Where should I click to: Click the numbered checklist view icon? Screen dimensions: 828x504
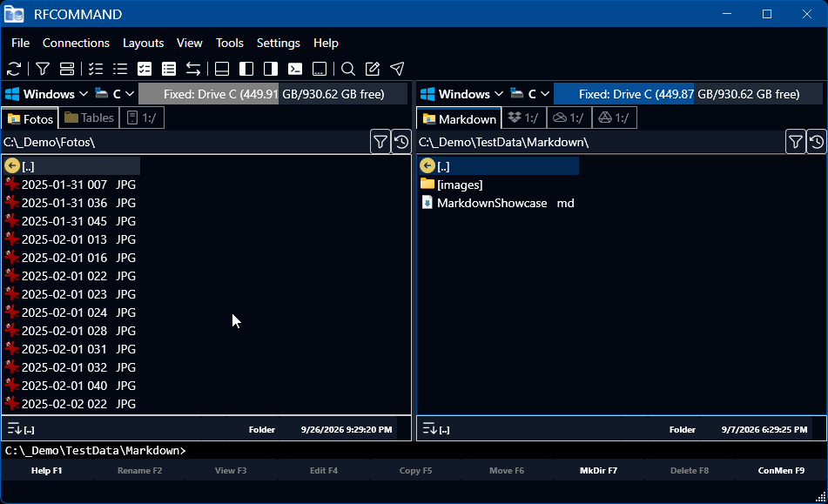click(x=96, y=69)
